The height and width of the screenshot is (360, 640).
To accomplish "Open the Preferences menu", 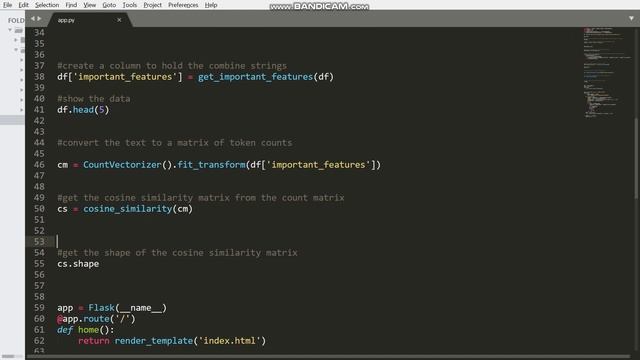I will [x=183, y=5].
